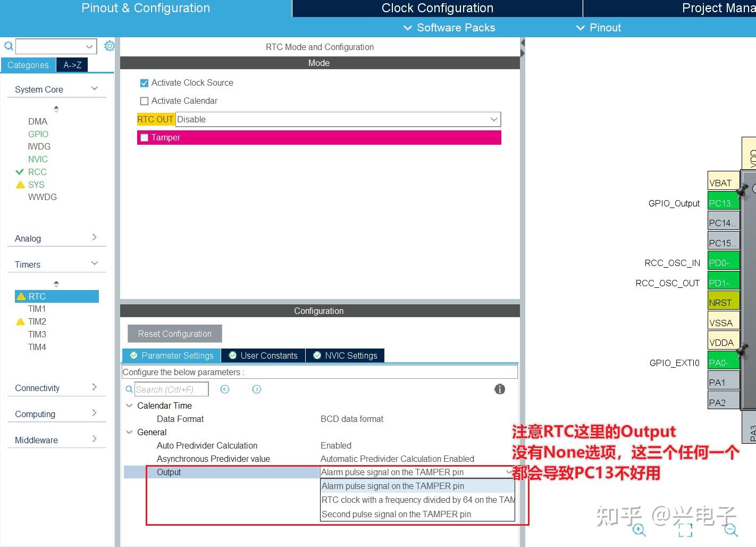This screenshot has width=756, height=547.
Task: Go to the next parameter search result
Action: [x=257, y=389]
